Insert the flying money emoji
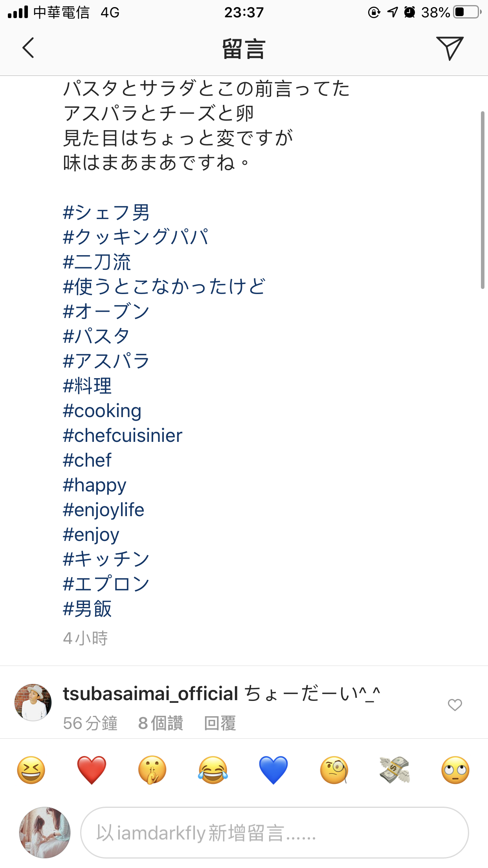 pyautogui.click(x=394, y=770)
